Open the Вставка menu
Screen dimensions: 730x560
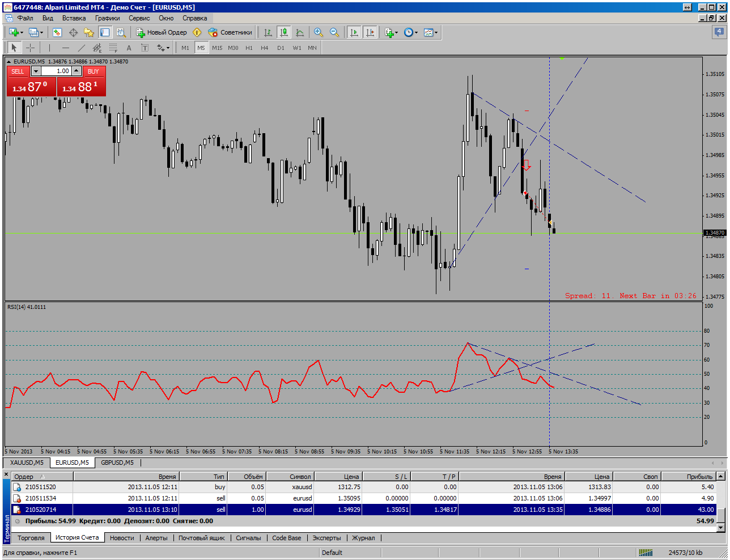[x=74, y=18]
